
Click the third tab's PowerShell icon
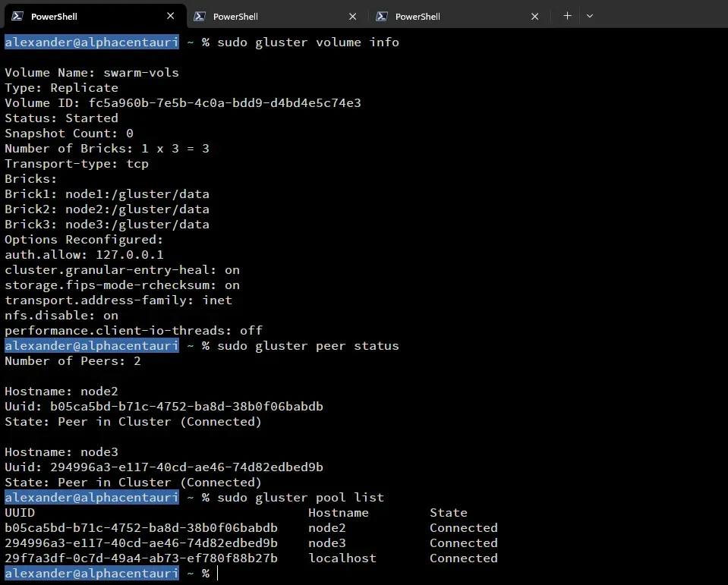pos(381,16)
